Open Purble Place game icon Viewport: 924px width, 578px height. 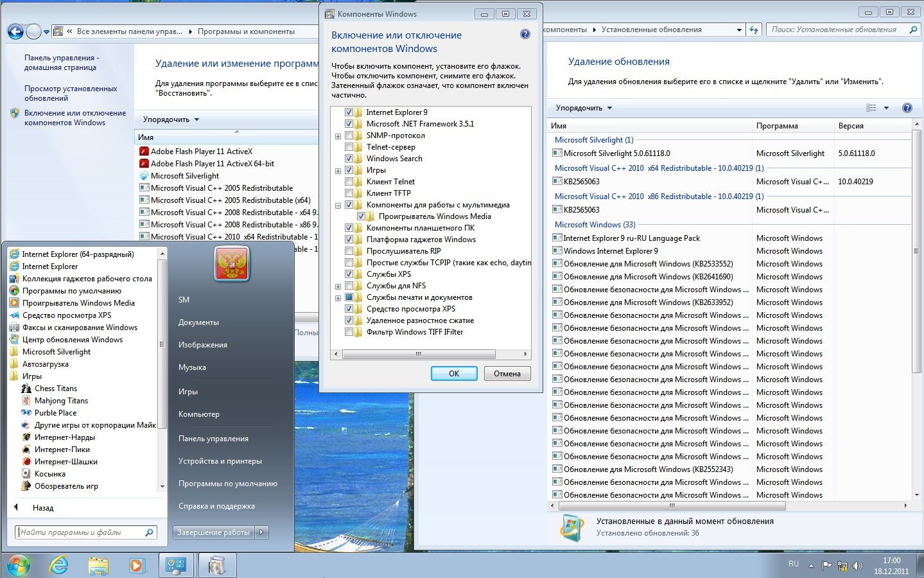(x=26, y=413)
